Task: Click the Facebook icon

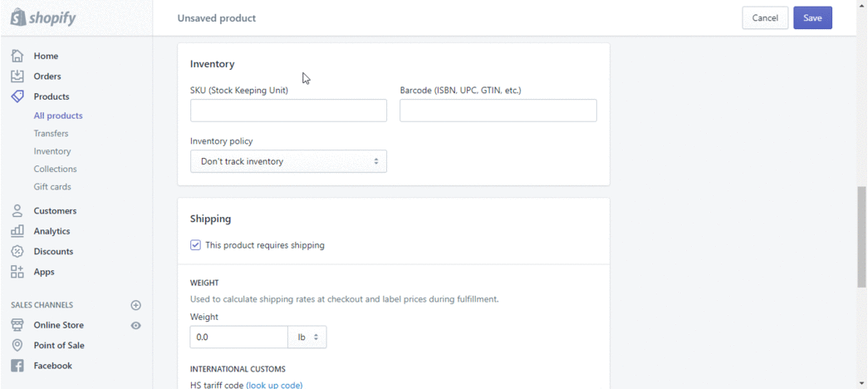Action: 17,366
